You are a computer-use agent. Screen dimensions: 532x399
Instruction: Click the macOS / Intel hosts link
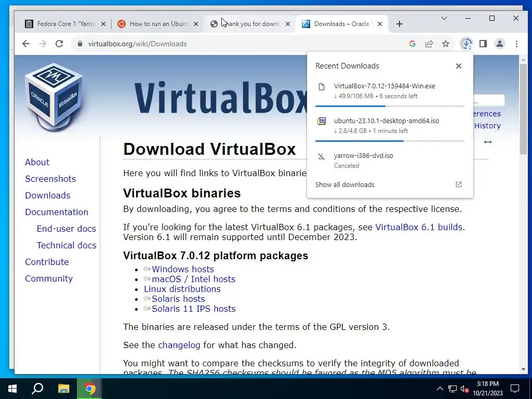pyautogui.click(x=193, y=279)
